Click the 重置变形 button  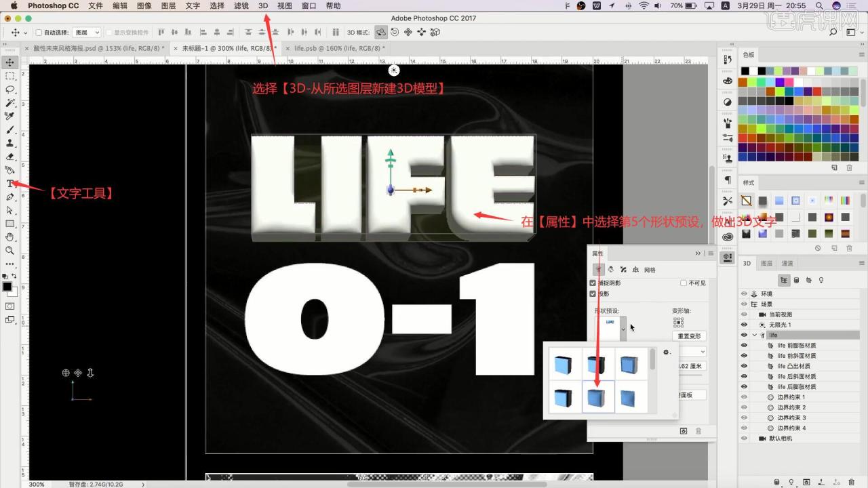[690, 336]
